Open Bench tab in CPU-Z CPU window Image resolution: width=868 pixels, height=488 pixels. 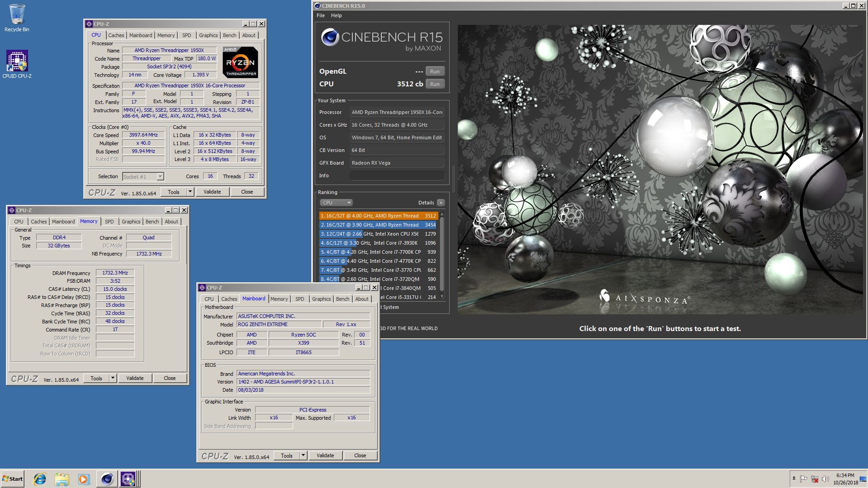pyautogui.click(x=229, y=35)
